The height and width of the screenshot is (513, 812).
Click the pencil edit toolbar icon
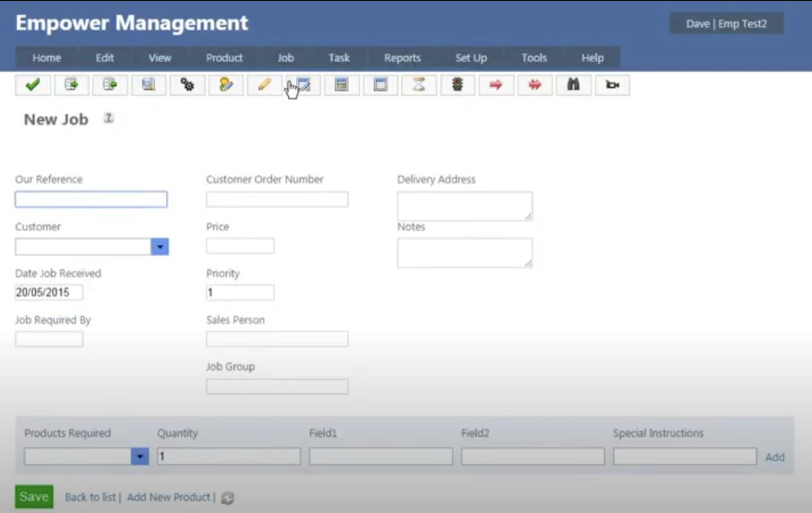[264, 85]
